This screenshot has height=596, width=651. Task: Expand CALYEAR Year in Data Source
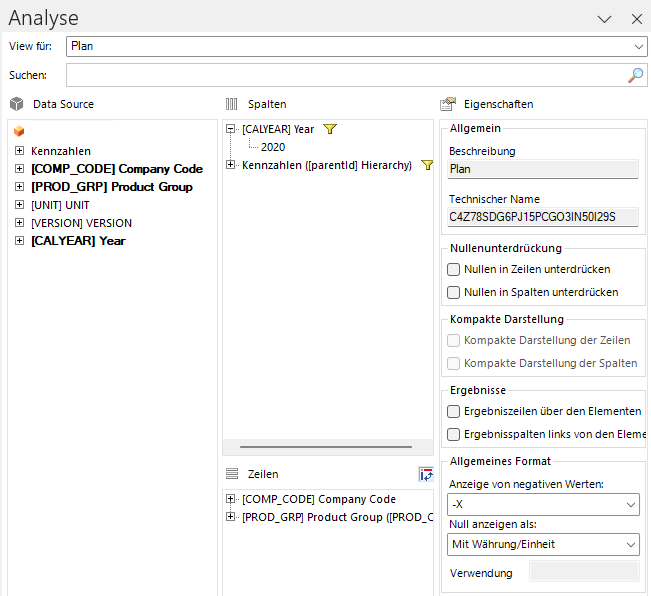point(20,241)
